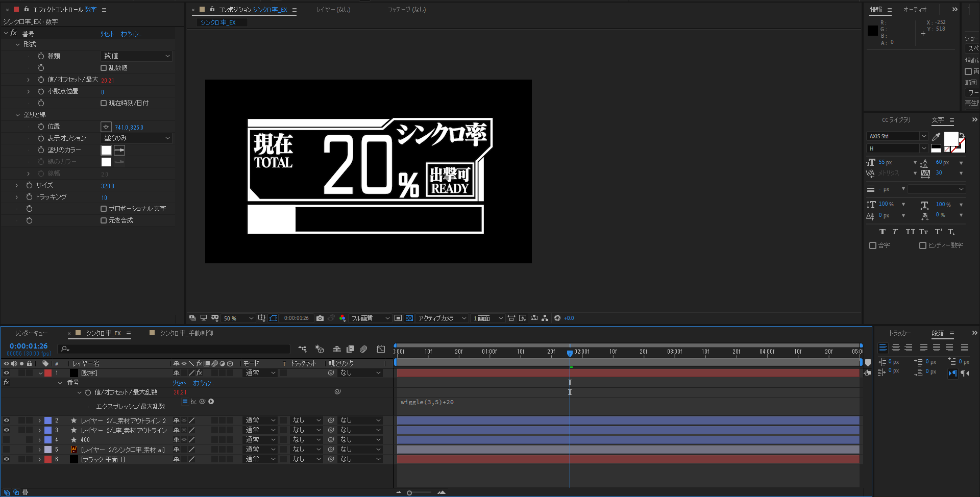Hide the ブラック平面 1 layer with eye icon
The image size is (980, 497).
coord(7,459)
